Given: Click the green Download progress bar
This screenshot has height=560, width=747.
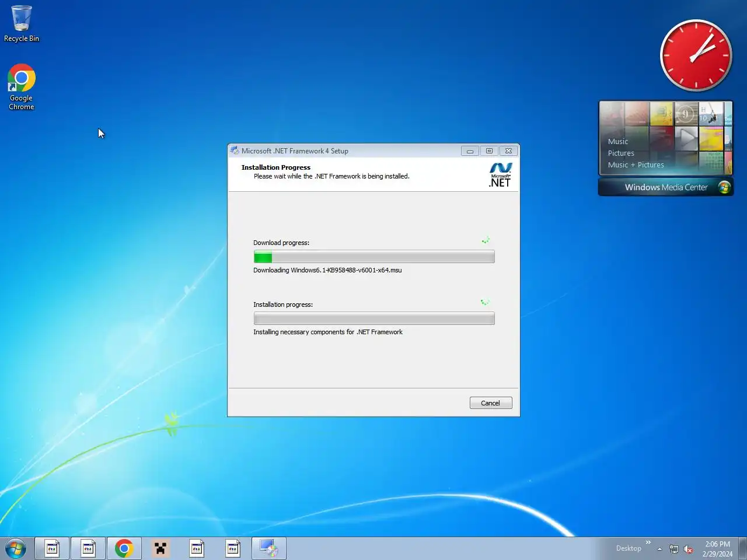Looking at the screenshot, I should click(374, 257).
